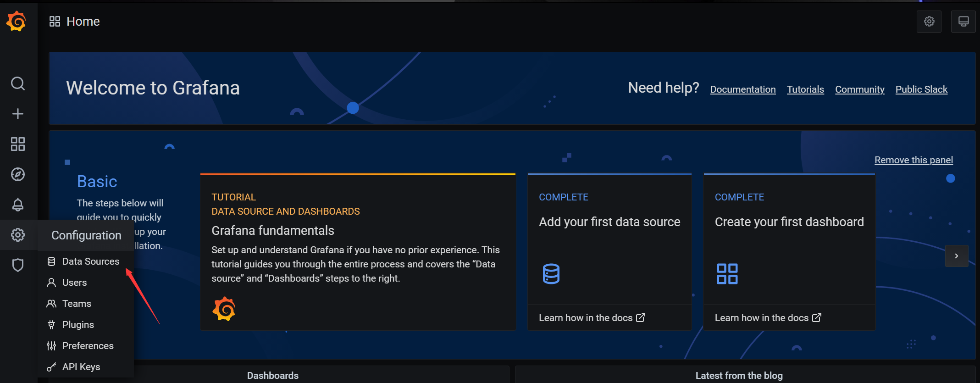This screenshot has width=980, height=383.
Task: Choose Plugins from Configuration menu
Action: tap(86, 325)
